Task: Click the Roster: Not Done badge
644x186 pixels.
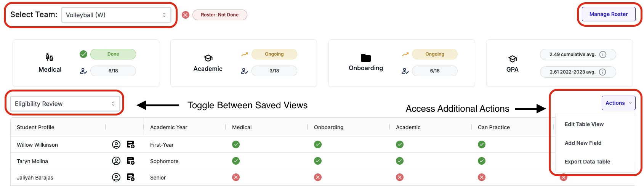Action: pyautogui.click(x=220, y=15)
